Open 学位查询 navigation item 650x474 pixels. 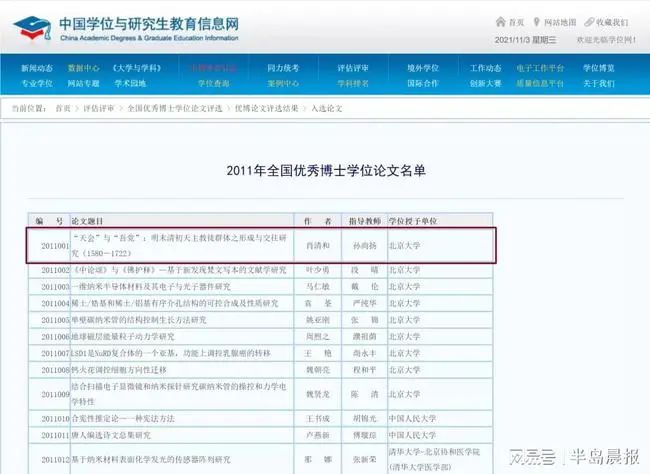point(213,83)
